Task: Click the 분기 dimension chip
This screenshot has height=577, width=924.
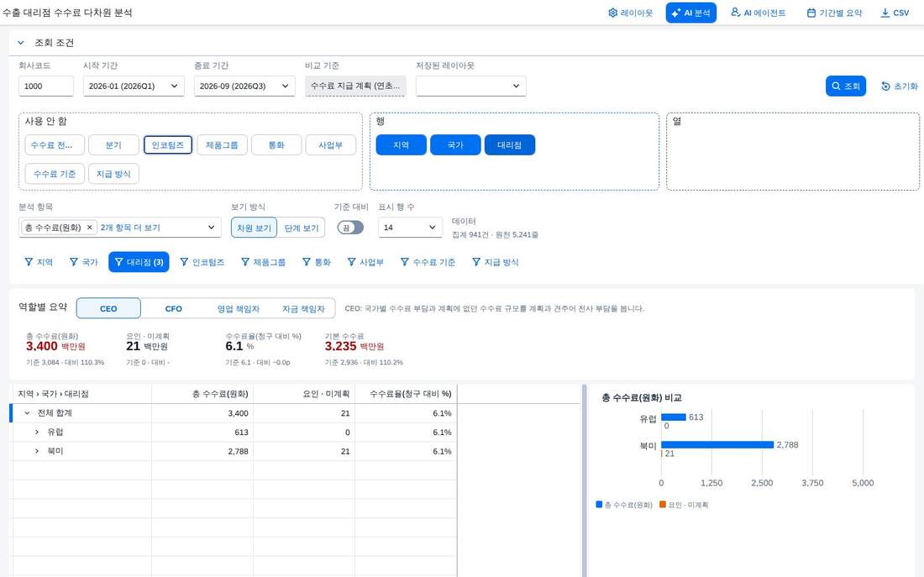Action: tap(113, 145)
